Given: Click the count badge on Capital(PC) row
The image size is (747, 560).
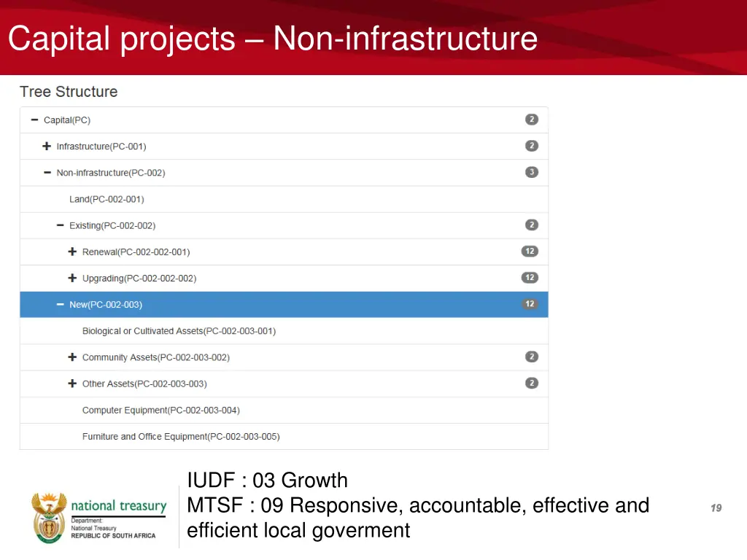Looking at the screenshot, I should click(532, 120).
